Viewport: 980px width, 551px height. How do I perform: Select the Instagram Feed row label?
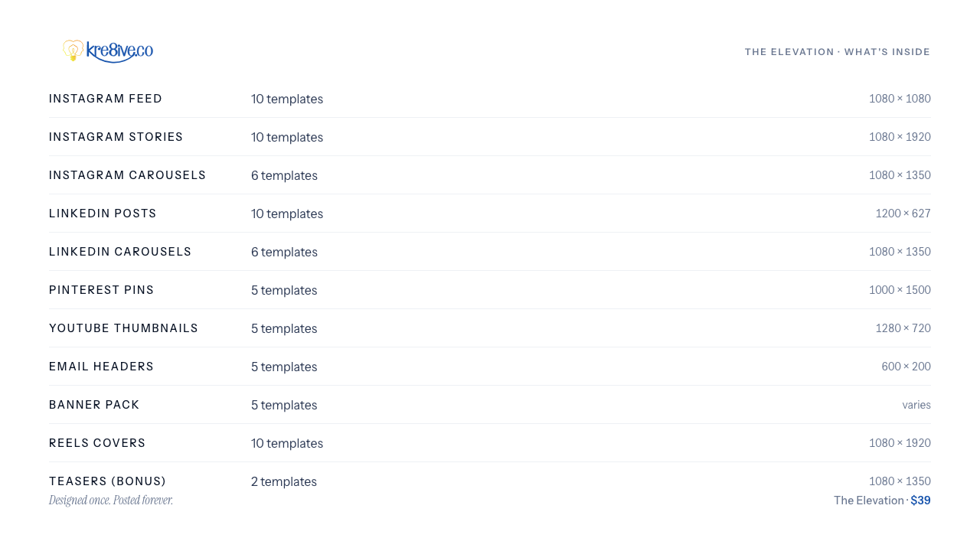tap(106, 99)
